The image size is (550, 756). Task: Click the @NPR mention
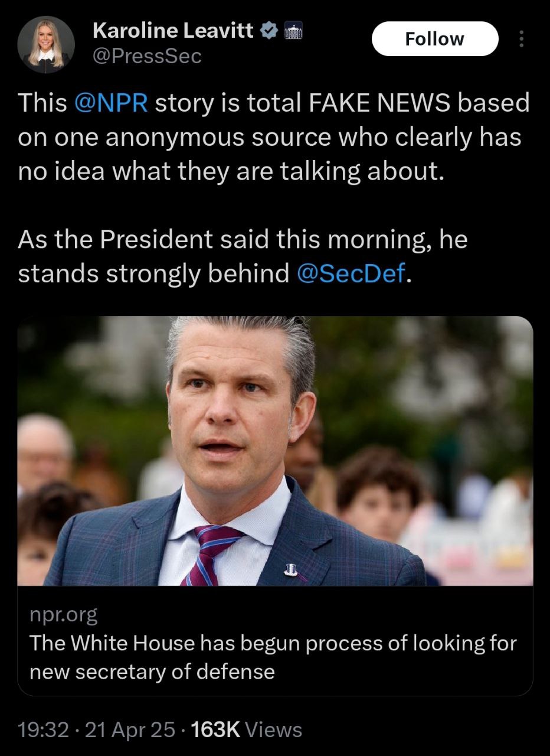pos(111,103)
